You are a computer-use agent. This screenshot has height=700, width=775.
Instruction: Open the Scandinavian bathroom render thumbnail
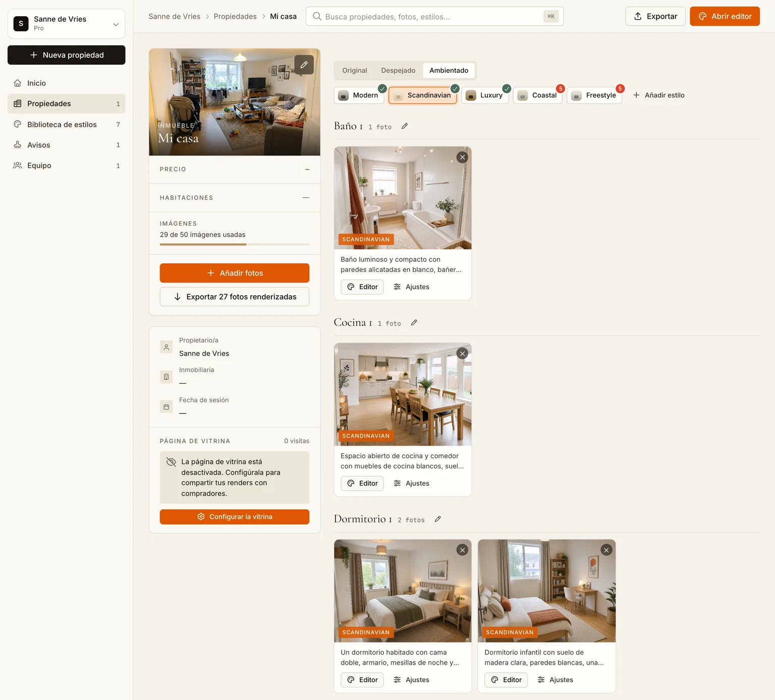coord(403,198)
